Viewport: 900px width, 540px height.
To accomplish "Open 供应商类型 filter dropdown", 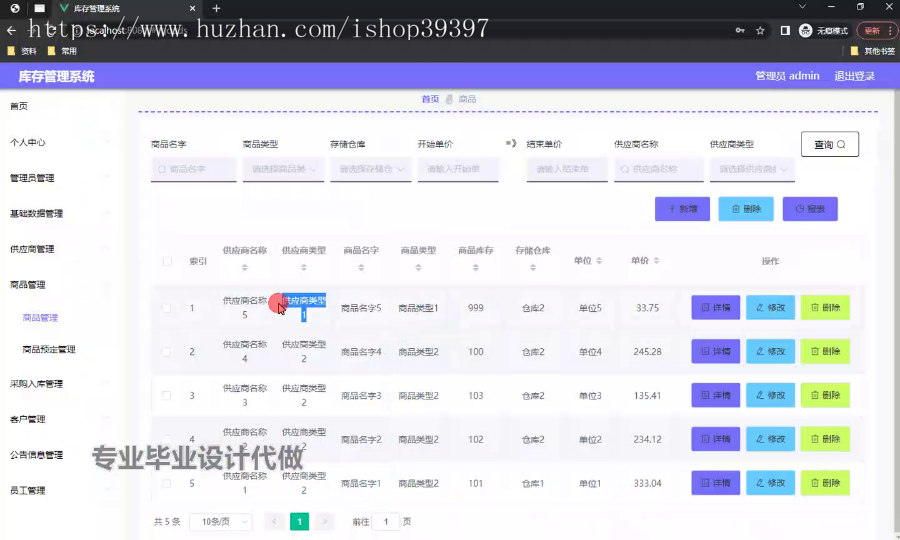I will click(752, 169).
